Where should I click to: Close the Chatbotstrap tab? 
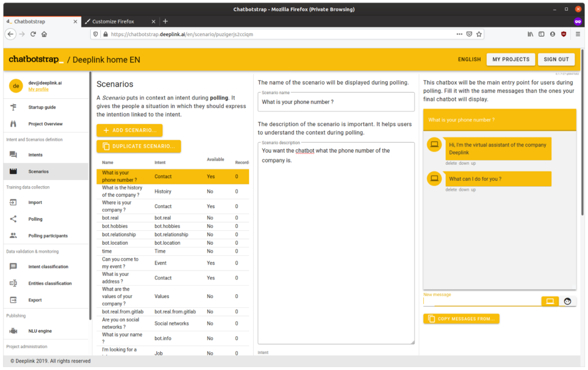75,22
